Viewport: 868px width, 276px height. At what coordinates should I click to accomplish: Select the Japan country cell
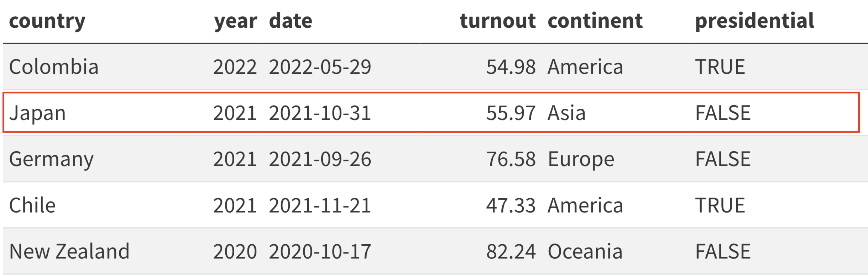[x=37, y=113]
